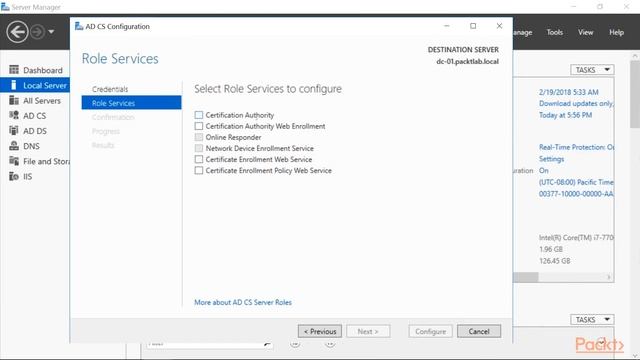Click the Results step
The image size is (640, 360).
tap(103, 145)
